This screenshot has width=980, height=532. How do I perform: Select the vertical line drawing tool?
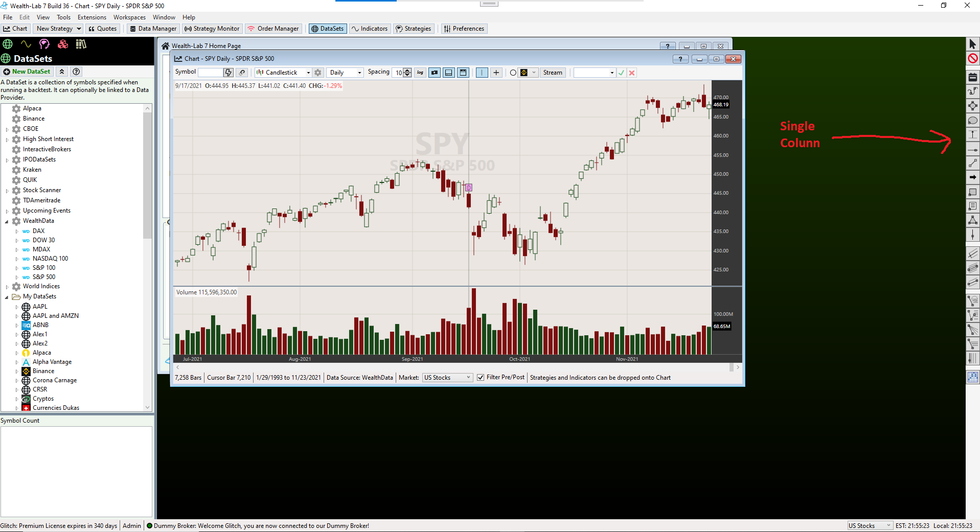click(972, 235)
